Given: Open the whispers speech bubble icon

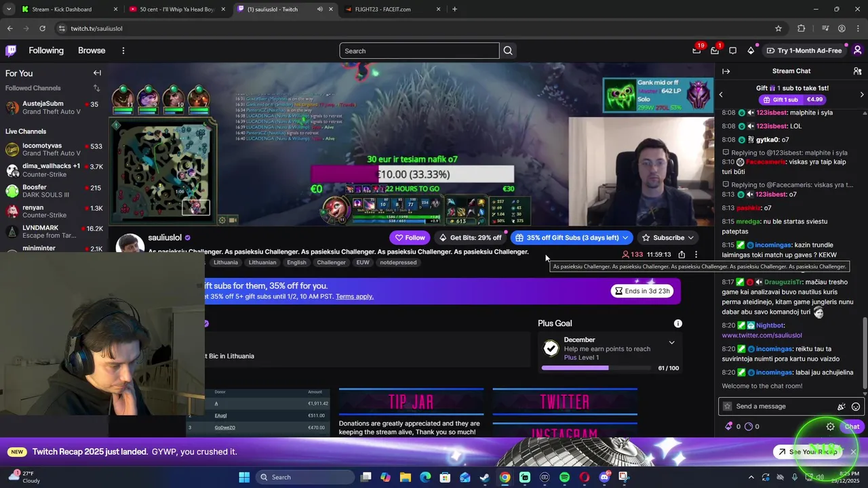Looking at the screenshot, I should pos(732,51).
